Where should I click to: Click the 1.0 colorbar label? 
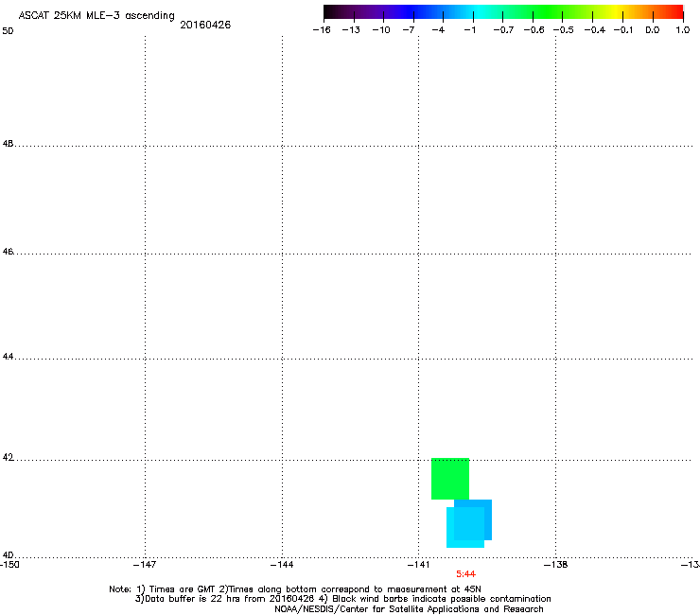(683, 30)
